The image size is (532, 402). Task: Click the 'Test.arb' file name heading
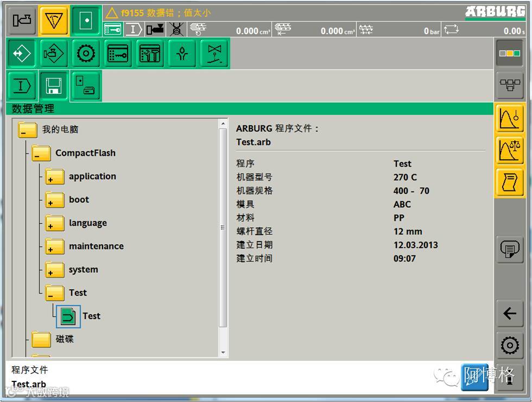coord(254,142)
